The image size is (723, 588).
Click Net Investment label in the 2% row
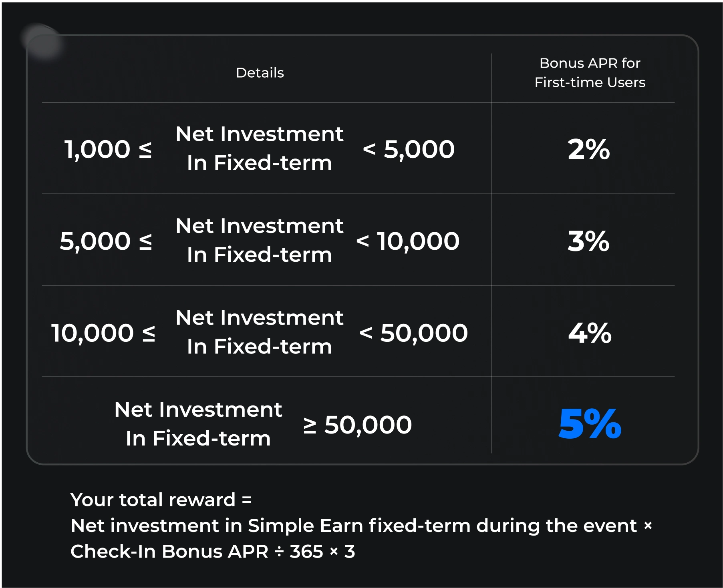(260, 134)
